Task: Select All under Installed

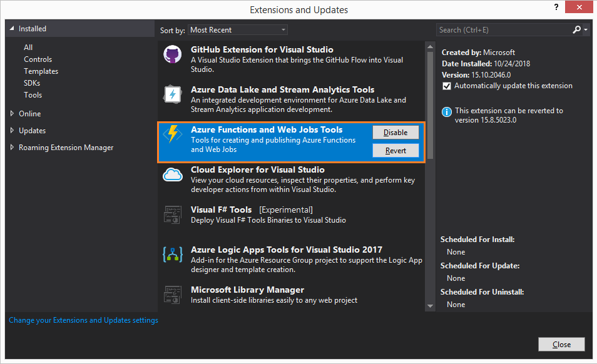Action: pyautogui.click(x=28, y=47)
